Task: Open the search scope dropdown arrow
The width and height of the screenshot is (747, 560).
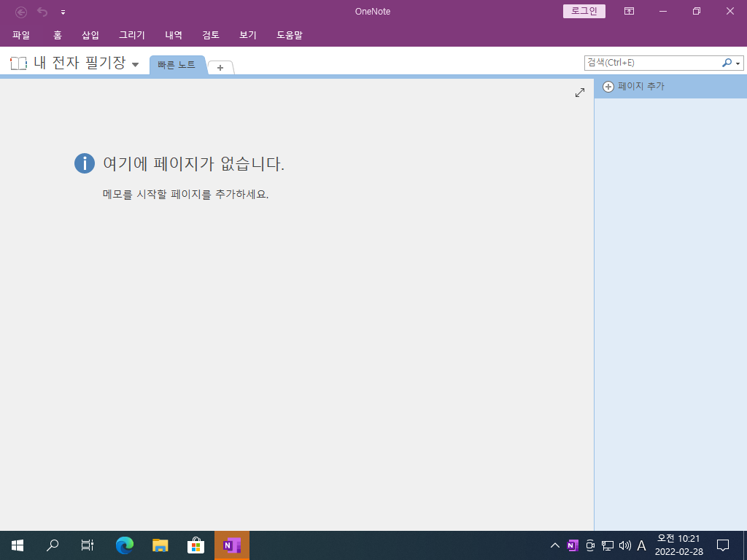Action: (738, 63)
